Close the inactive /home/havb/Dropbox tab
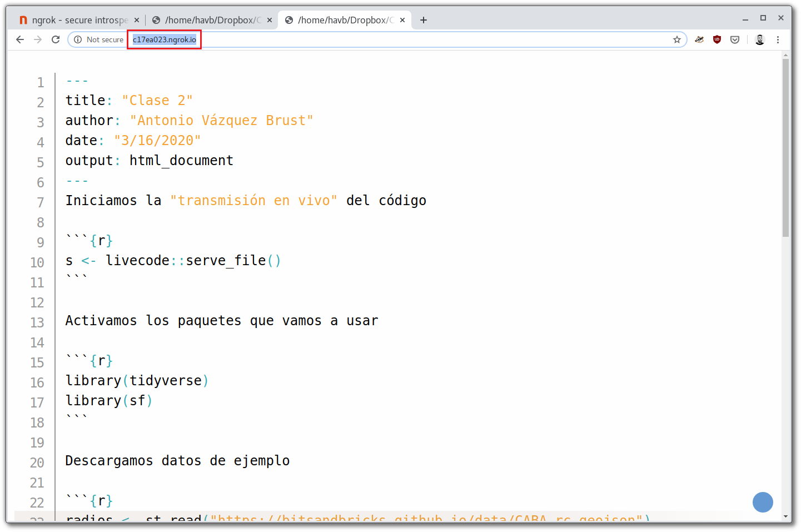The width and height of the screenshot is (801, 532). click(270, 20)
